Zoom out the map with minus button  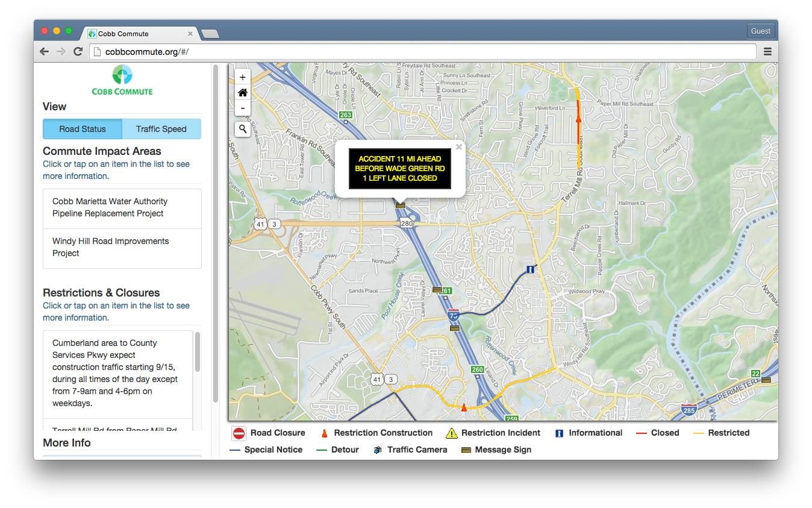[x=243, y=108]
